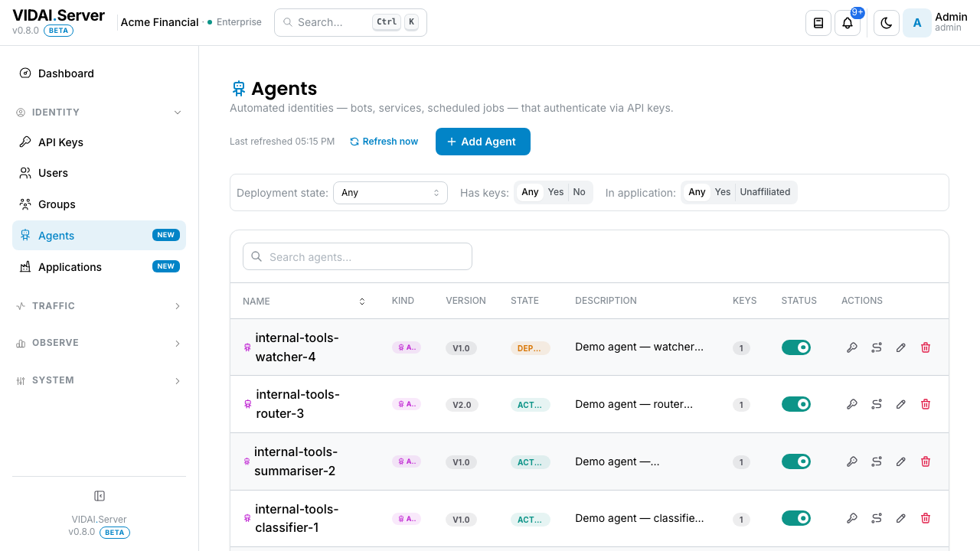
Task: Disable status toggle for internal-tools-router-3
Action: point(796,404)
